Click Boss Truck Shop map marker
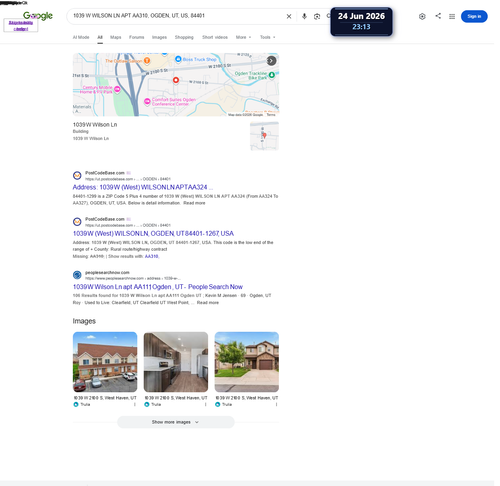Image resolution: width=500 pixels, height=486 pixels. tap(178, 59)
